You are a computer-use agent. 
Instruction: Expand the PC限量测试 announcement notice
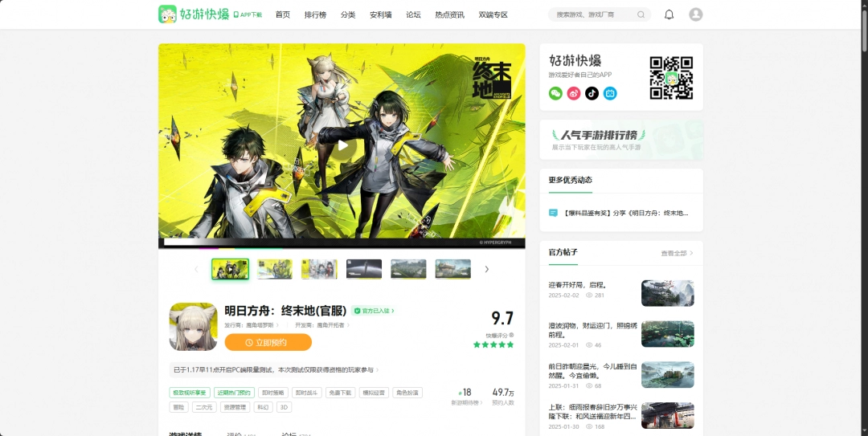pos(276,369)
